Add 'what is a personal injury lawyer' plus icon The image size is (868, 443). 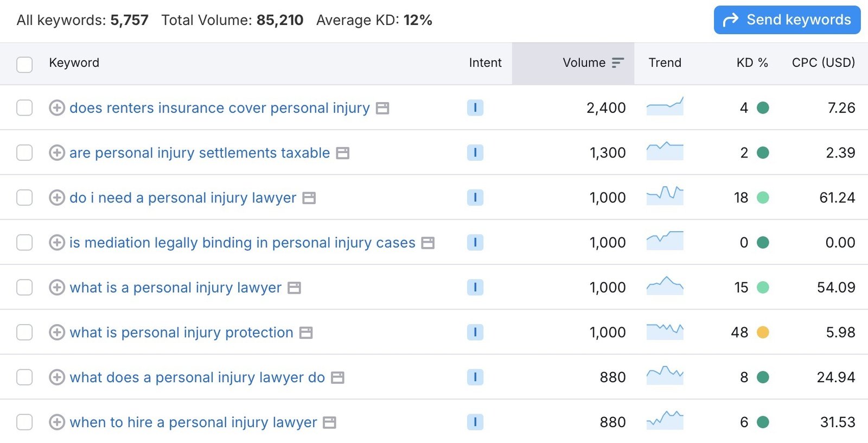(x=57, y=287)
